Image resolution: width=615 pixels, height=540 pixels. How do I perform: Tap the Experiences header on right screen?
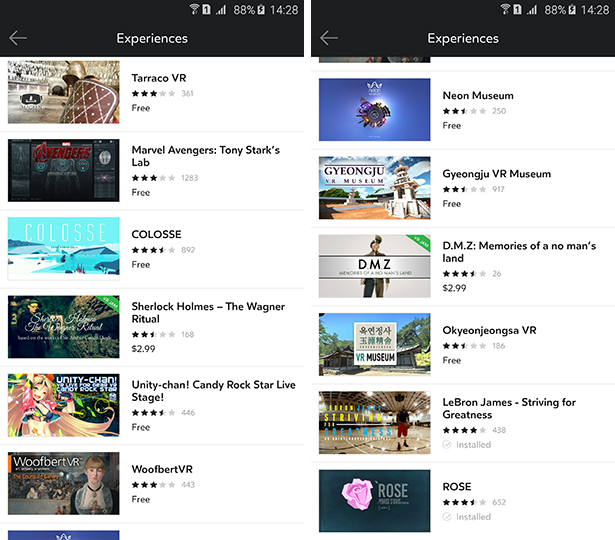463,38
